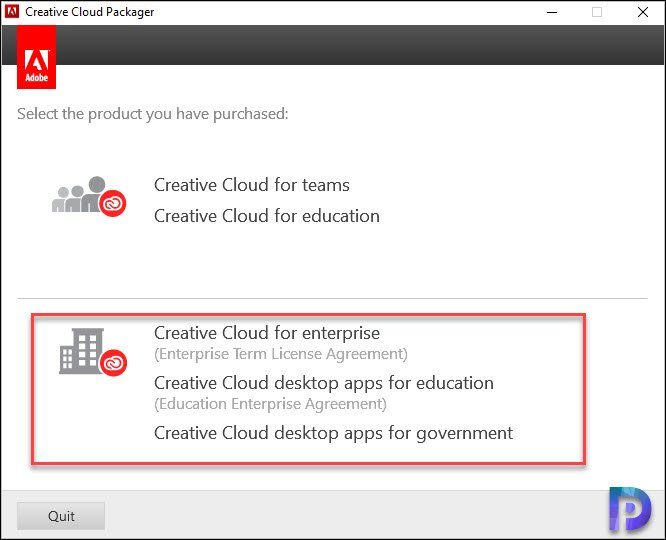Viewport: 666px width, 540px height.
Task: Select Creative Cloud for education
Action: 267,216
